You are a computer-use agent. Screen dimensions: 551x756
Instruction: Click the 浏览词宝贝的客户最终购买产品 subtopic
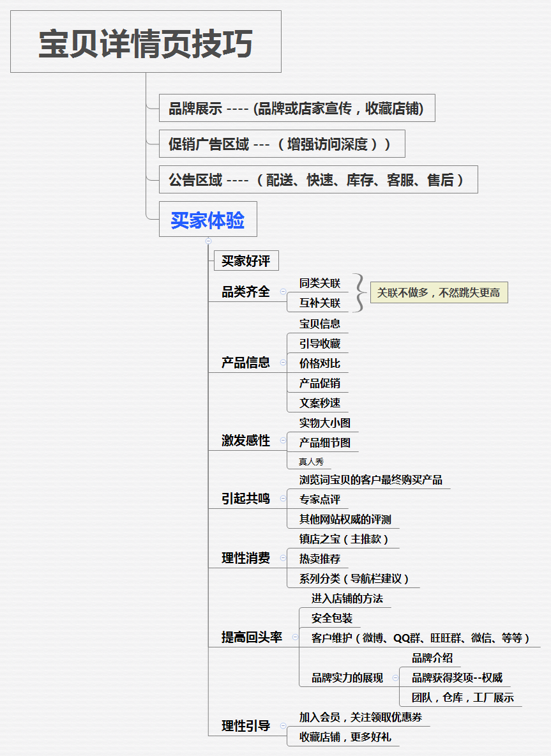click(370, 480)
